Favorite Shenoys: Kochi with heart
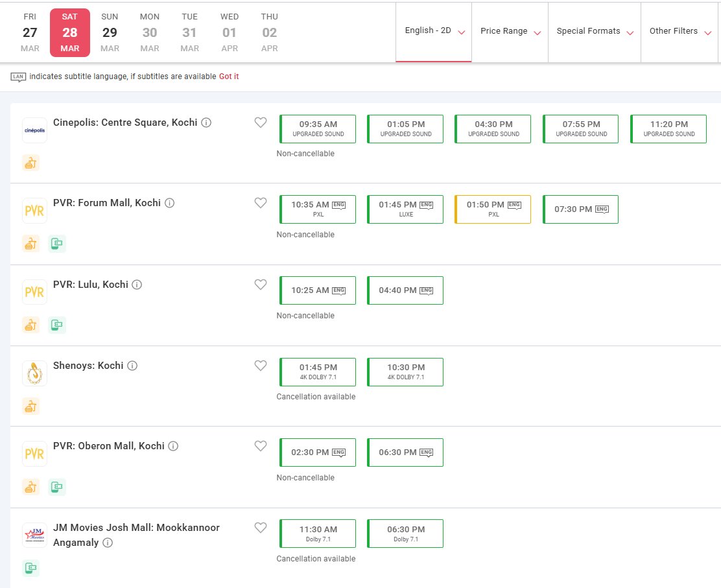This screenshot has height=588, width=721. coord(261,366)
